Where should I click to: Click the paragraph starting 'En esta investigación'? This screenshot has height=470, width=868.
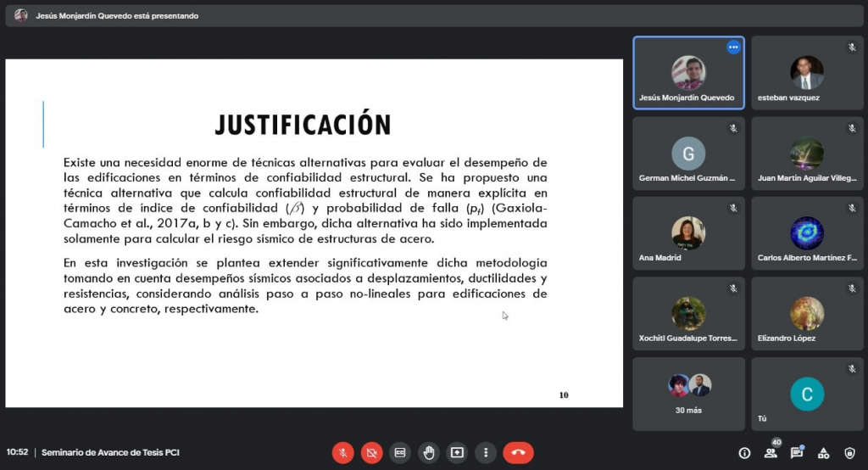tap(305, 286)
